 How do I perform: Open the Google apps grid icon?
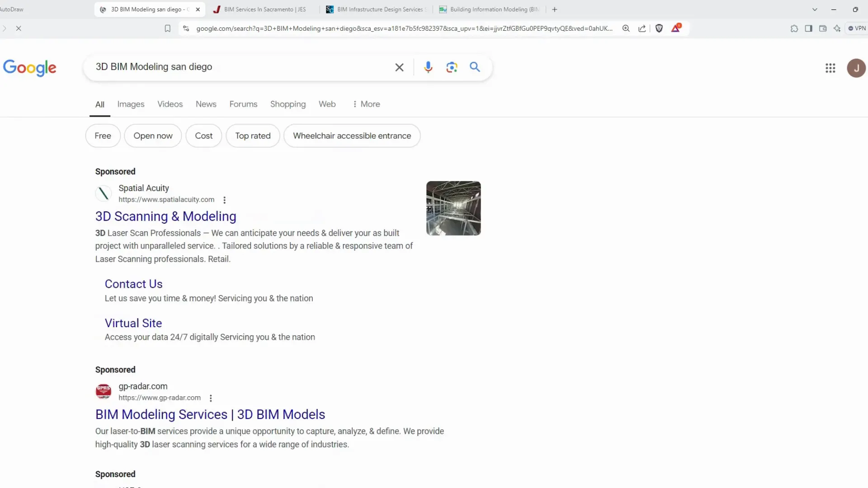click(x=830, y=68)
